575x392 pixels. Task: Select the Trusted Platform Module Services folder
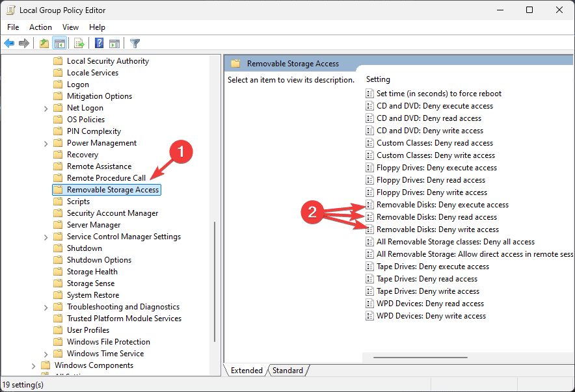click(124, 319)
